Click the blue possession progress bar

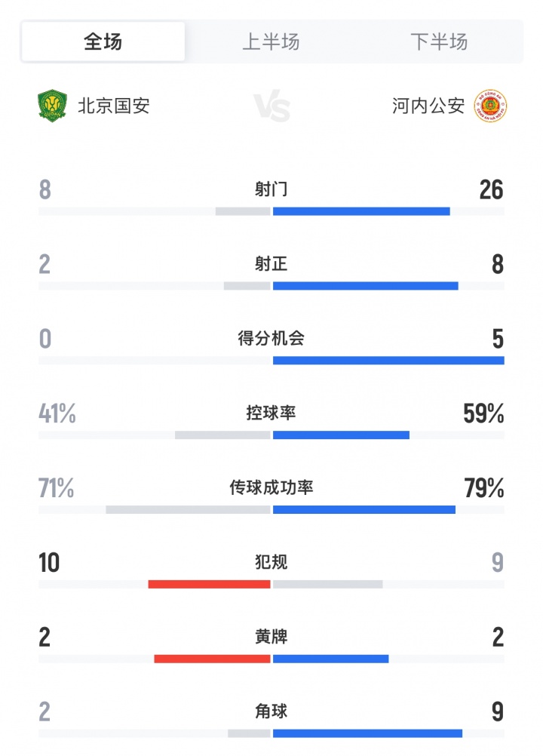(x=339, y=435)
